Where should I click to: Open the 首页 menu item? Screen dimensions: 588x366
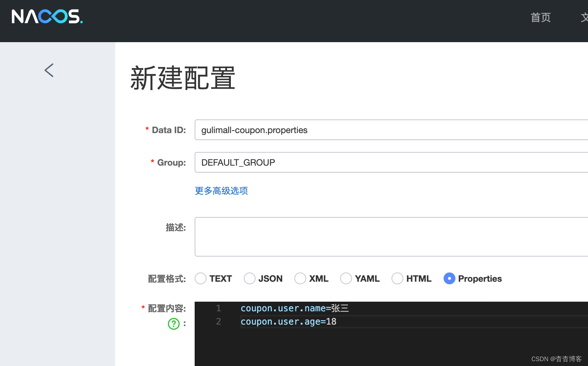tap(541, 17)
